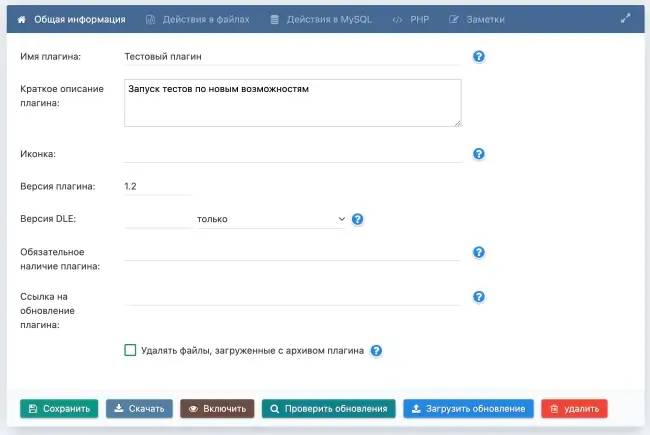
Task: Open the «только» version condition dropdown
Action: point(270,219)
